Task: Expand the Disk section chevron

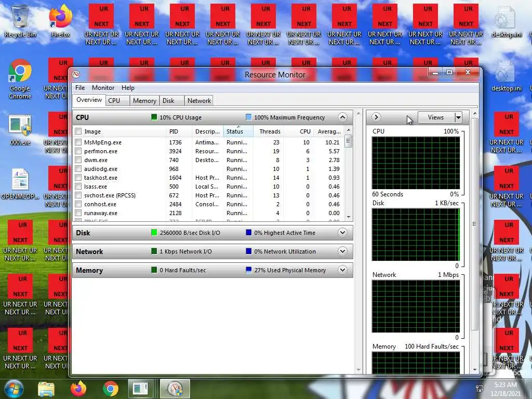Action: 343,232
